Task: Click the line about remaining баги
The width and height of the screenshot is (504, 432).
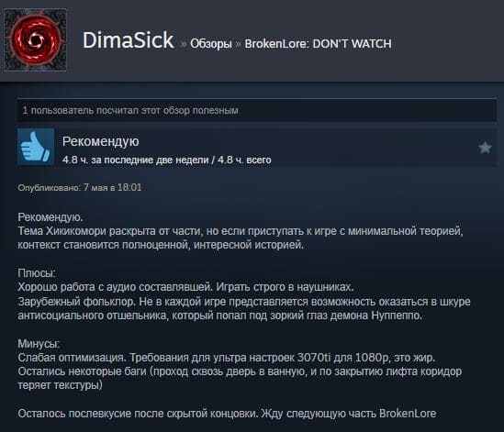Action: [240, 378]
